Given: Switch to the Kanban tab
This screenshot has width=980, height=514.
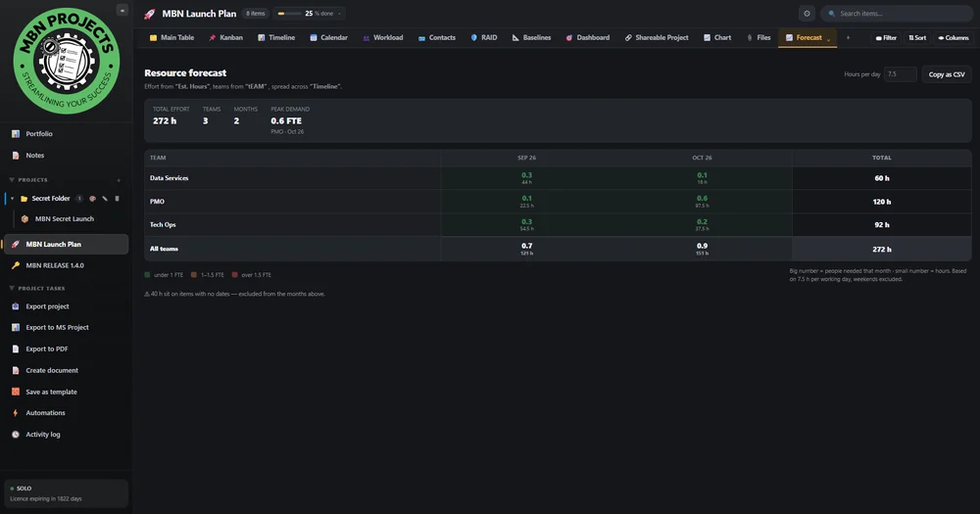Looking at the screenshot, I should click(x=225, y=37).
